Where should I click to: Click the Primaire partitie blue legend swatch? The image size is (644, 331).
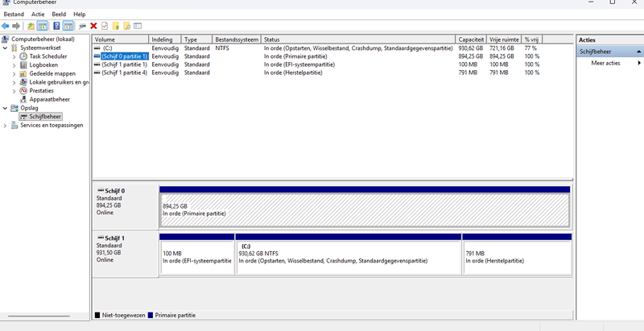[x=151, y=316]
